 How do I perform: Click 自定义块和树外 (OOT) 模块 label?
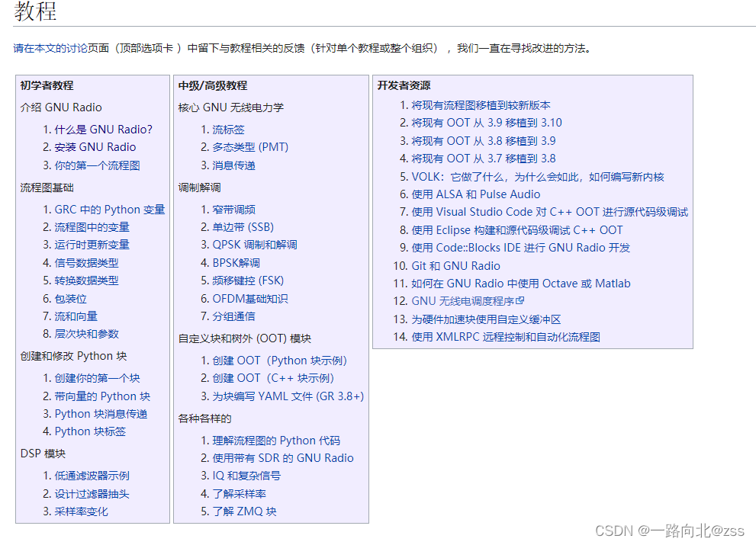click(x=244, y=338)
